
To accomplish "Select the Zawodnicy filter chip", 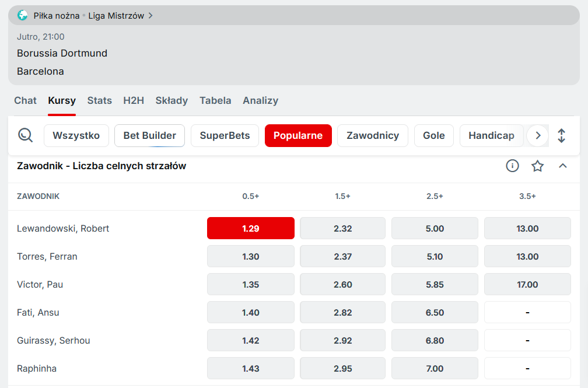I will [x=373, y=135].
